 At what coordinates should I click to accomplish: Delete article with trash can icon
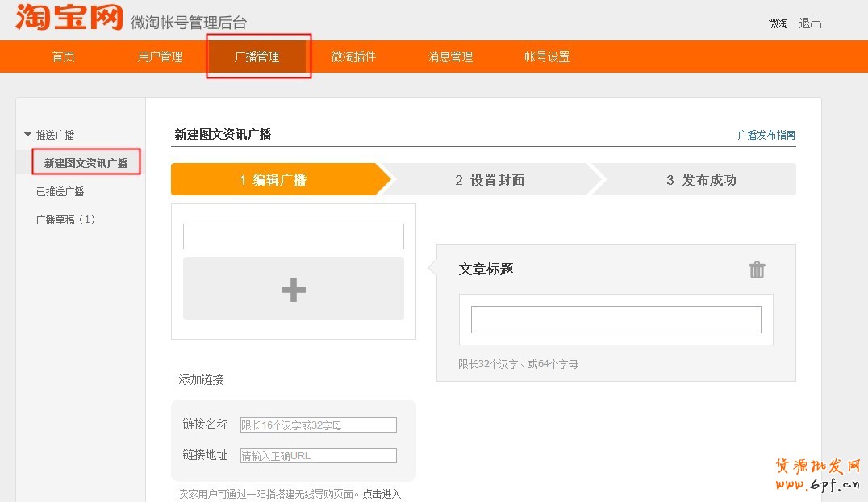click(757, 270)
